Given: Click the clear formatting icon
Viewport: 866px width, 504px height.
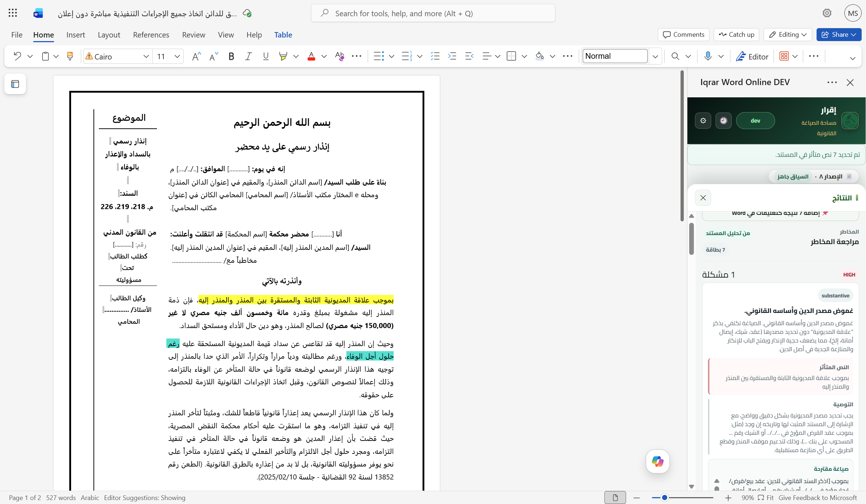Looking at the screenshot, I should (340, 56).
